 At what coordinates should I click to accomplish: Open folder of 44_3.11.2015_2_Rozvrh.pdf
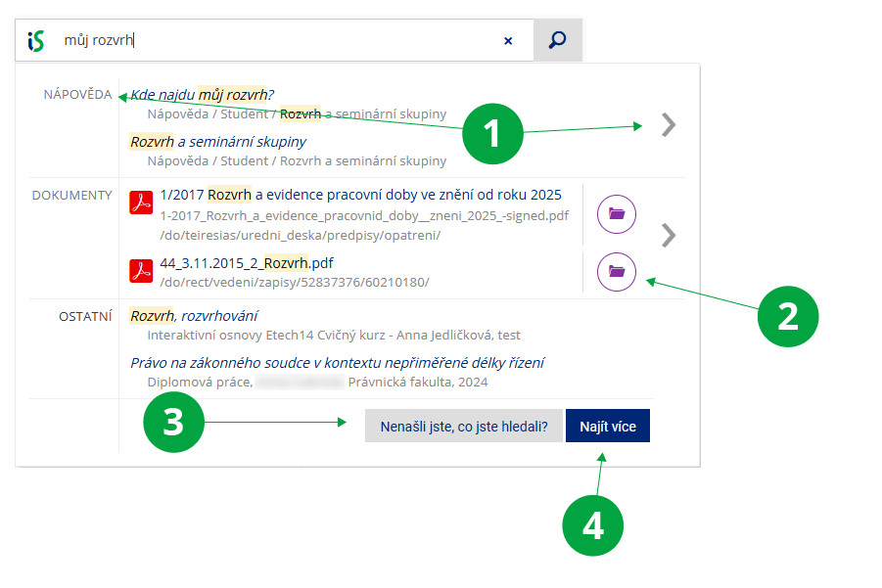coord(617,271)
